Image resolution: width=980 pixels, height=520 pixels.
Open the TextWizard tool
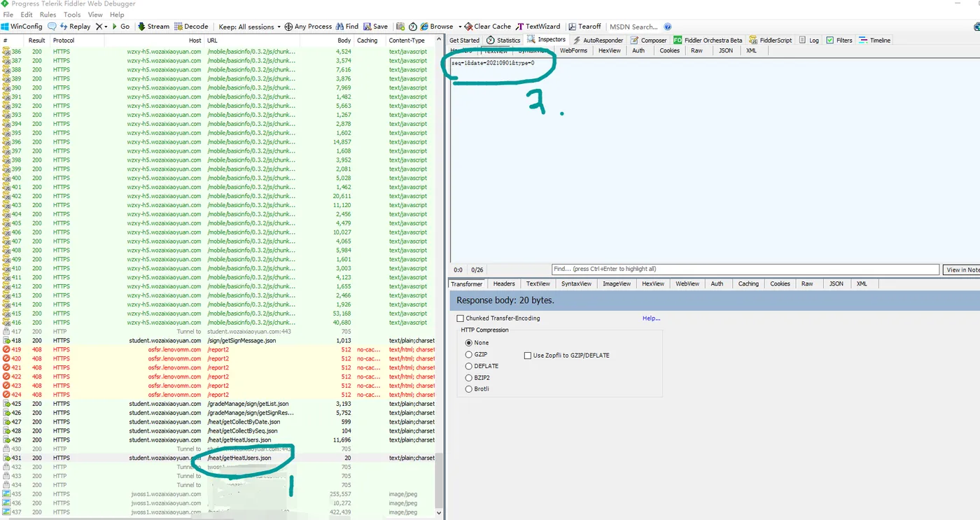(x=538, y=27)
